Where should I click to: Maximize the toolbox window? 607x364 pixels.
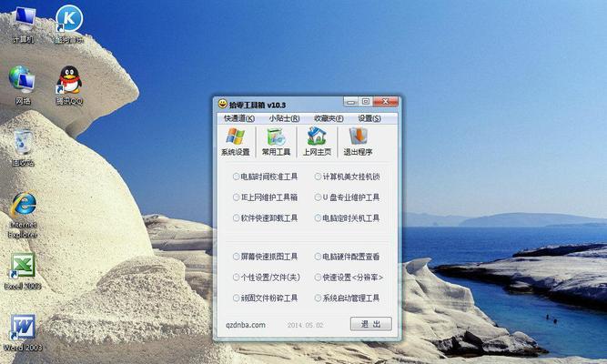(365, 101)
